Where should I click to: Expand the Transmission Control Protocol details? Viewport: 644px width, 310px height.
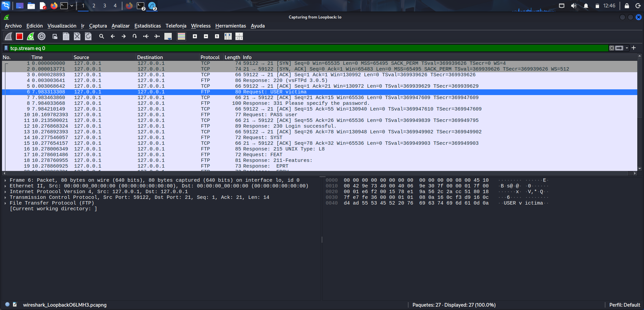pos(5,197)
